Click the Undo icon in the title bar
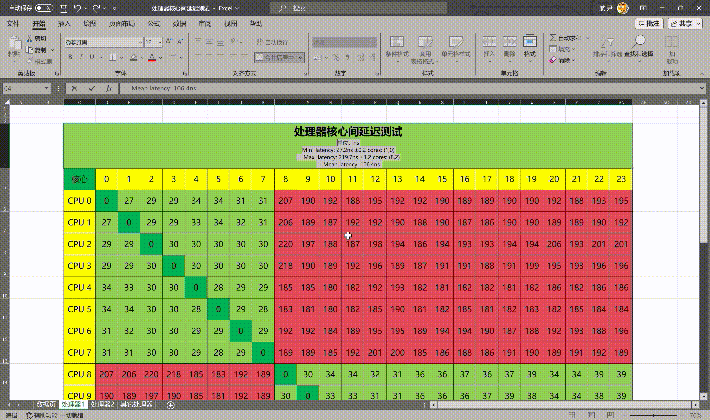Screen dimensions: 710x420 click(x=77, y=7)
